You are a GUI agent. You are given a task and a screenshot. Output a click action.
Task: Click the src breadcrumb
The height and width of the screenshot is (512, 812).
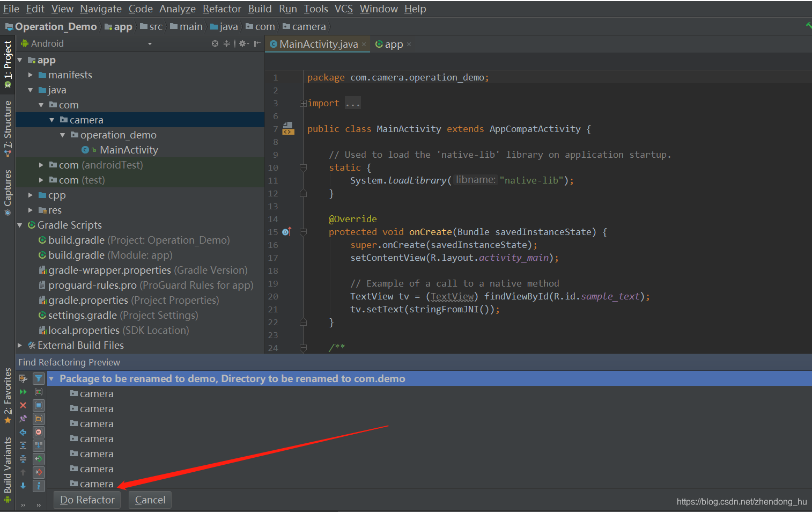pyautogui.click(x=151, y=27)
